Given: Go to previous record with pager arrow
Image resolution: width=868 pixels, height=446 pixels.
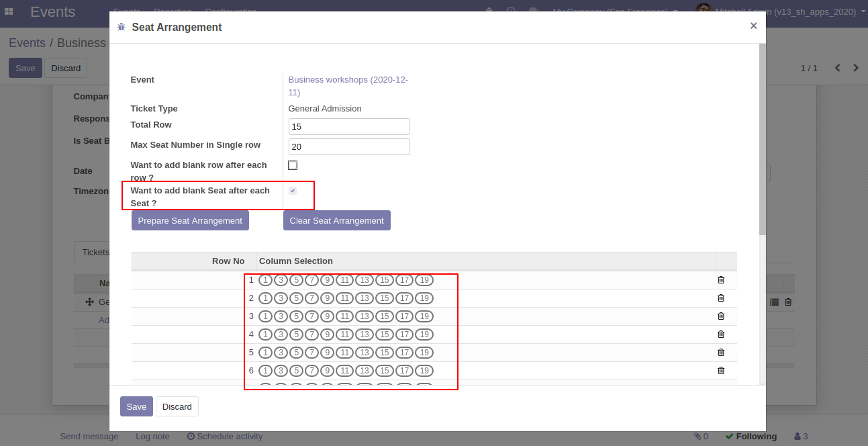Looking at the screenshot, I should 837,68.
